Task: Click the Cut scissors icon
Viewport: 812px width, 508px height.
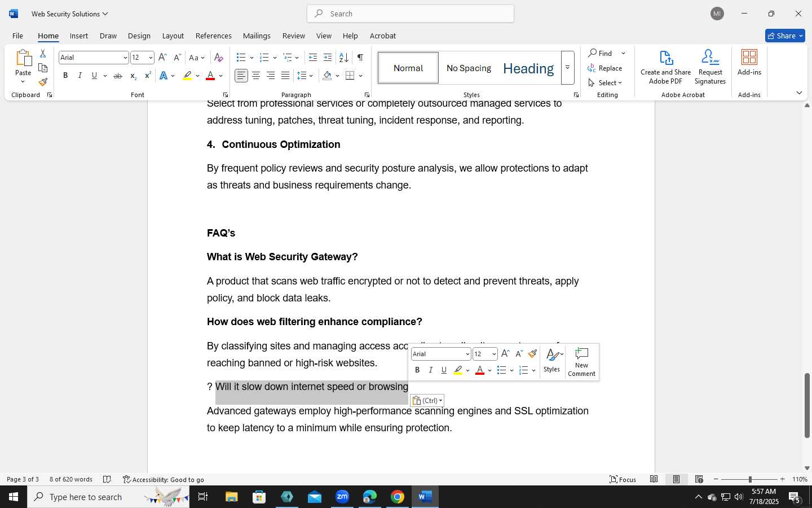Action: (x=43, y=54)
